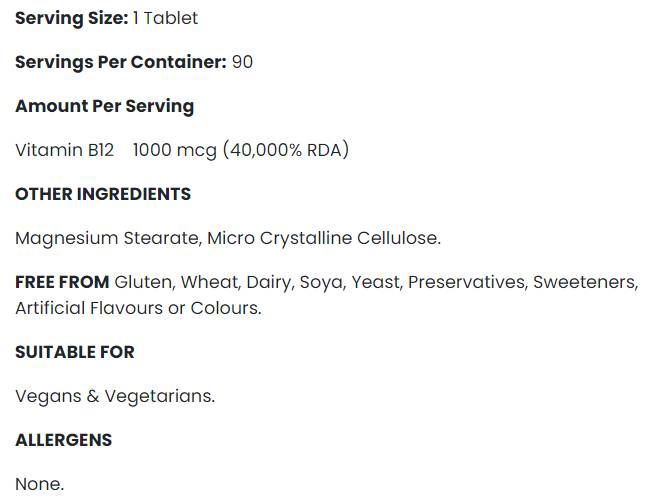Click the Micro Crystalline Cellulose ingredient
This screenshot has height=503, width=651.
(323, 238)
